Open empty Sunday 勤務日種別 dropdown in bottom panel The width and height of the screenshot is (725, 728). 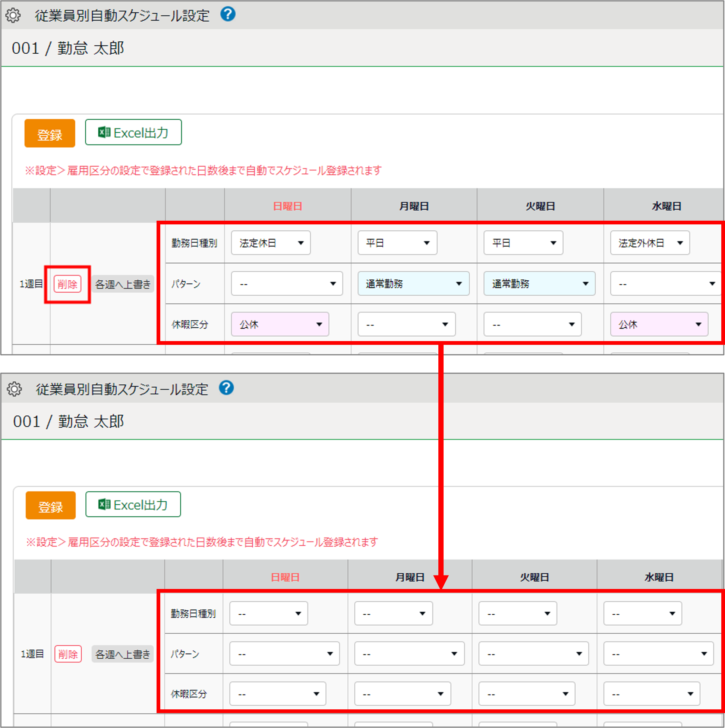point(268,614)
